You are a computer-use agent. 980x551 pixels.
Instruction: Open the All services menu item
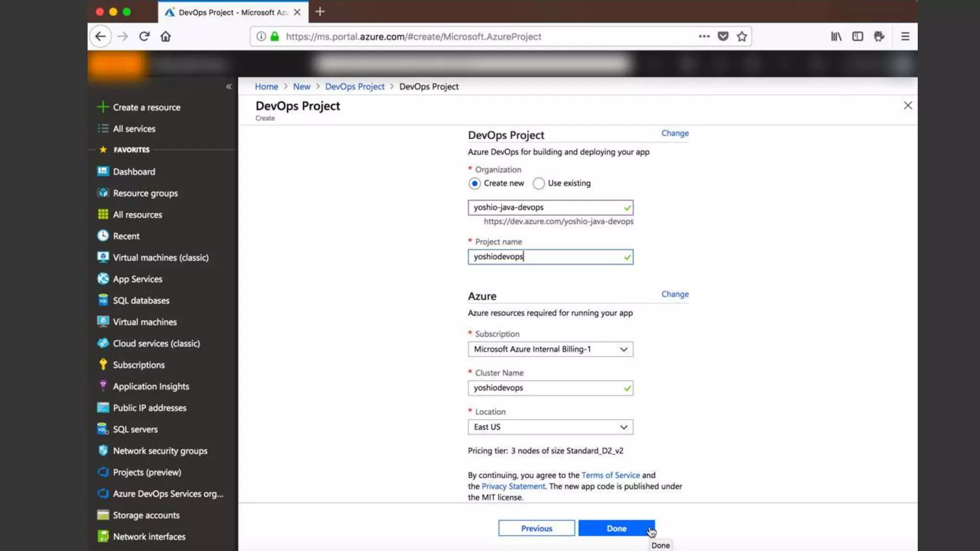(134, 129)
